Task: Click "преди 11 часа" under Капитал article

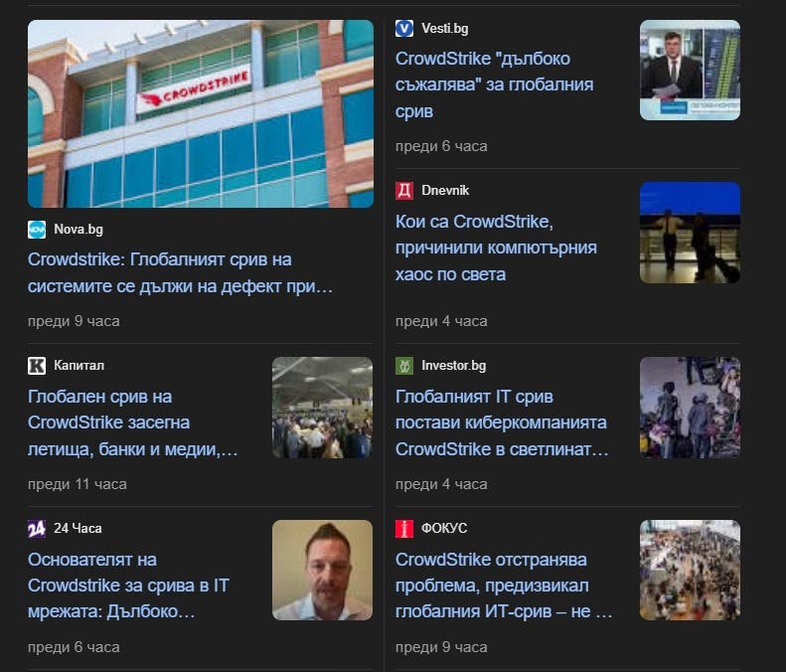Action: tap(78, 484)
